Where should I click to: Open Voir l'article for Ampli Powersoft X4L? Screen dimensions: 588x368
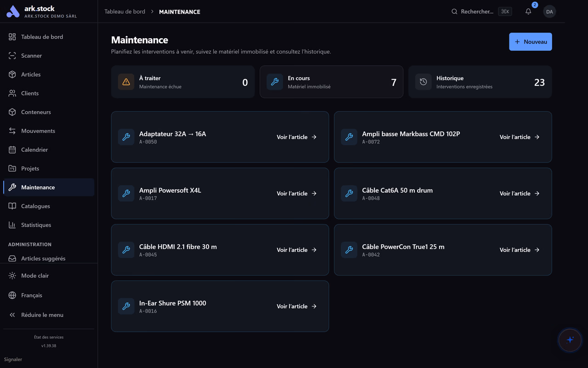(297, 194)
